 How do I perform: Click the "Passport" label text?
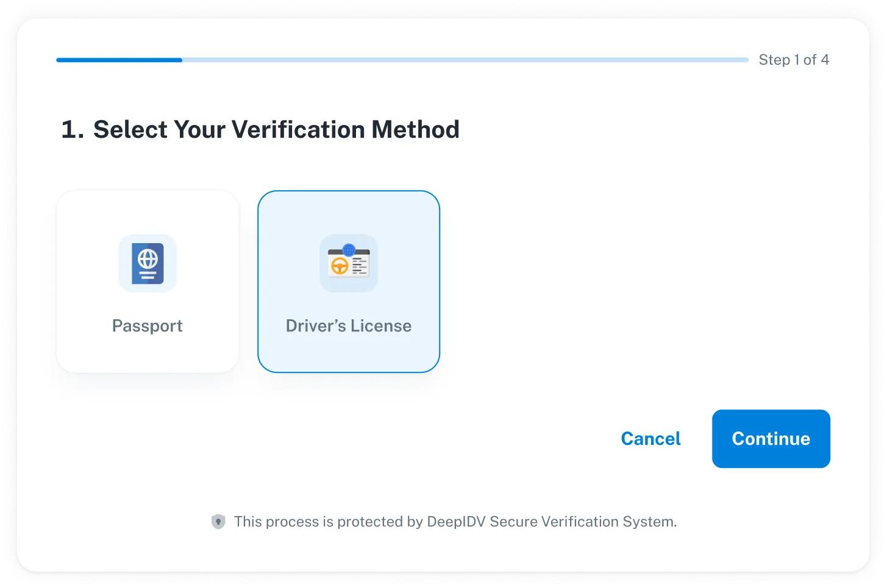148,326
